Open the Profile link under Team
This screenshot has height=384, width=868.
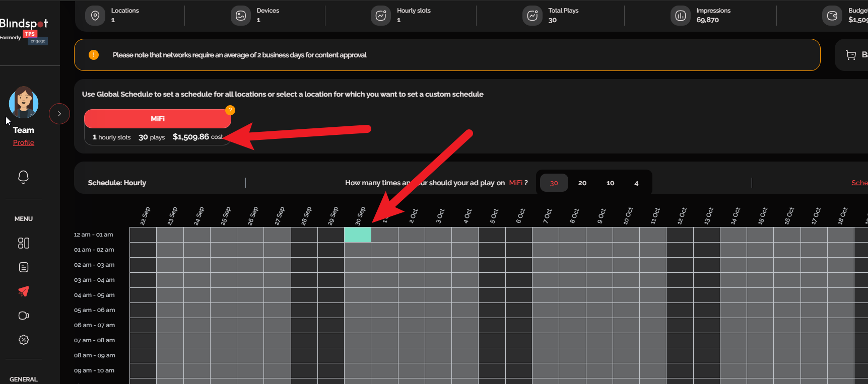24,142
